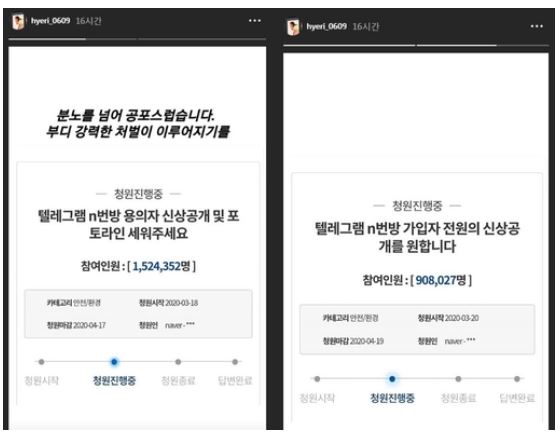This screenshot has width=560, height=440.
Task: Select the 청원시작 label in the left petition
Action: coord(41,381)
